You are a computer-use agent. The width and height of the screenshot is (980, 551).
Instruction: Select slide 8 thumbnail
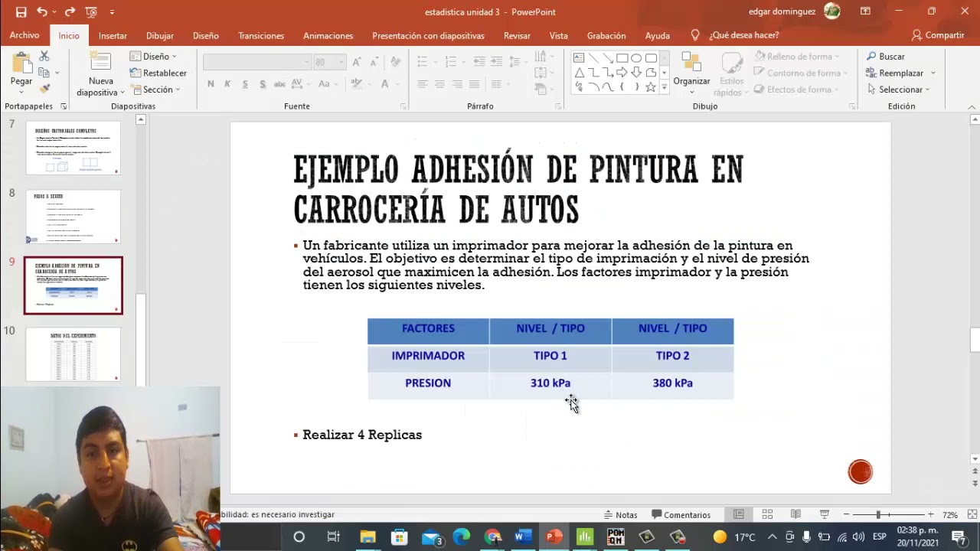(x=73, y=217)
